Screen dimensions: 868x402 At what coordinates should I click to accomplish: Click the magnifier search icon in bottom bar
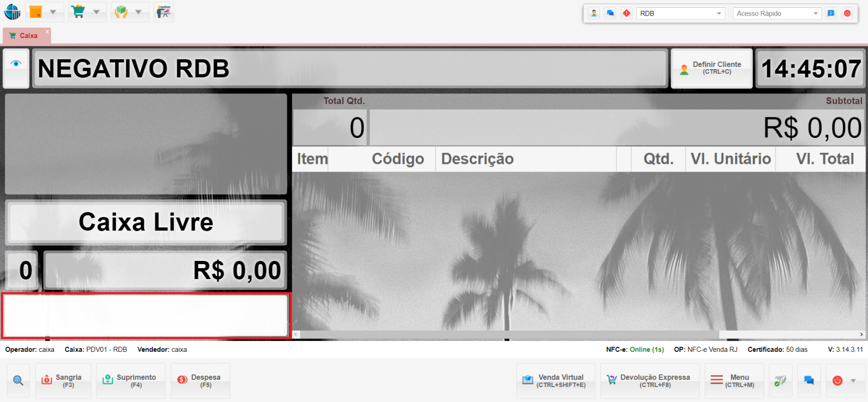pyautogui.click(x=18, y=381)
